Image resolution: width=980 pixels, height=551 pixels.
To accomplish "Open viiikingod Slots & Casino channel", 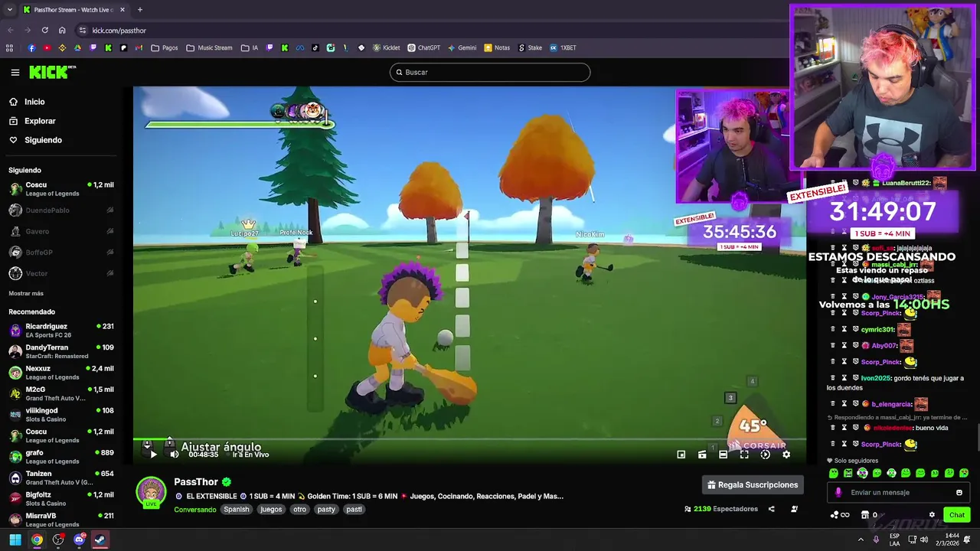I will coord(61,415).
